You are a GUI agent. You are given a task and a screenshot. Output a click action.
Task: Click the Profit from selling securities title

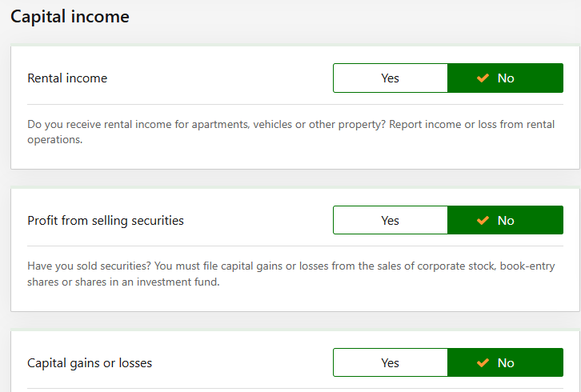106,221
